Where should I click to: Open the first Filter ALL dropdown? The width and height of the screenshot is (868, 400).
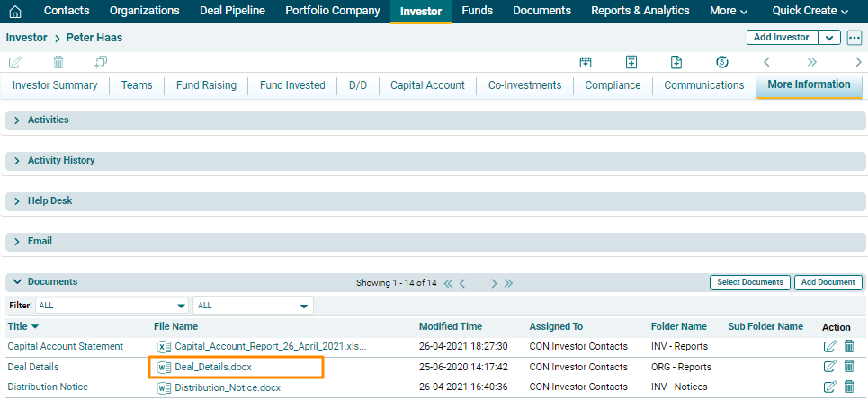coord(112,306)
